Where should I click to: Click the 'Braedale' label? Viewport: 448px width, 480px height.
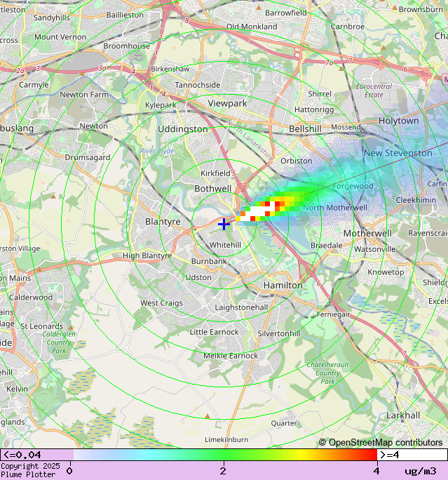(326, 246)
